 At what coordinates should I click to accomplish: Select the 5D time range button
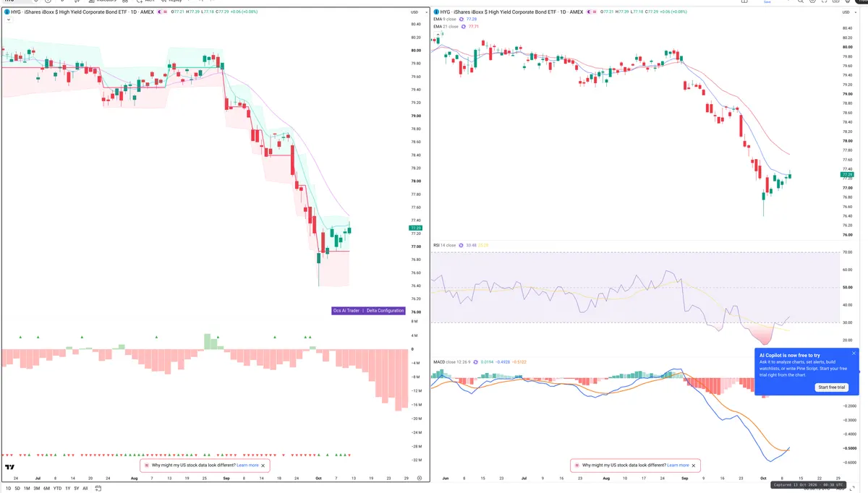click(17, 489)
